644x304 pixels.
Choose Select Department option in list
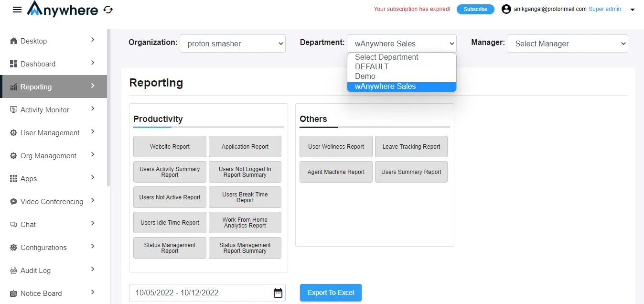pos(402,57)
